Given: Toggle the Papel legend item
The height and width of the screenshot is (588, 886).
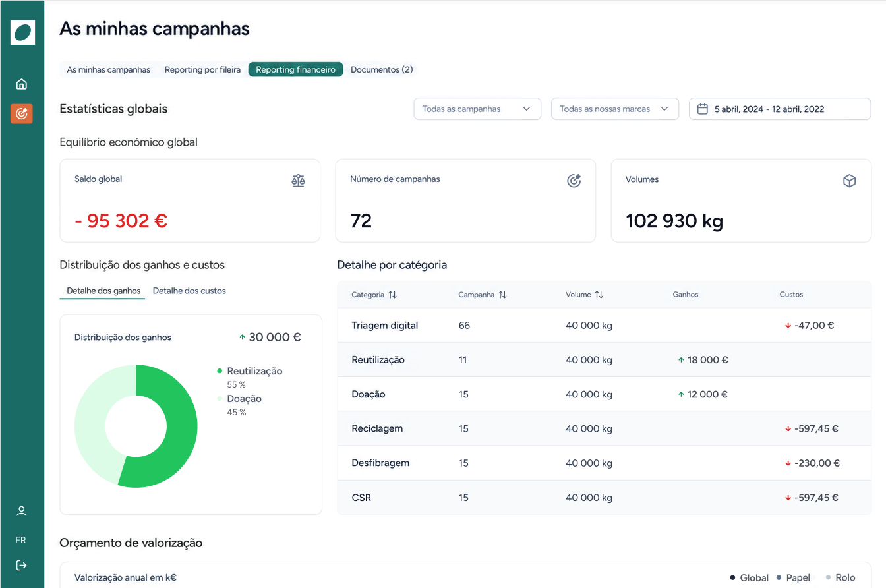Looking at the screenshot, I should click(x=793, y=577).
